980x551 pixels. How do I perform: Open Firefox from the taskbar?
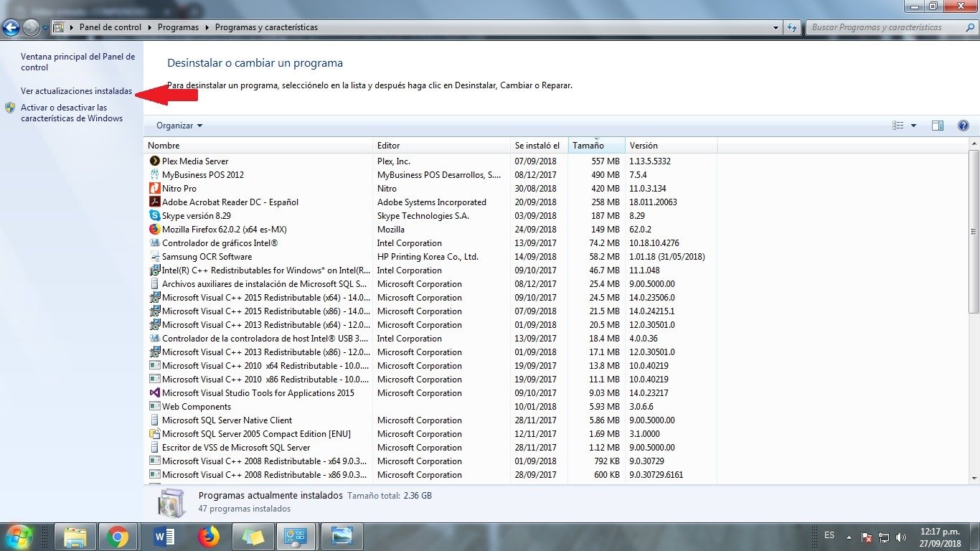point(209,537)
